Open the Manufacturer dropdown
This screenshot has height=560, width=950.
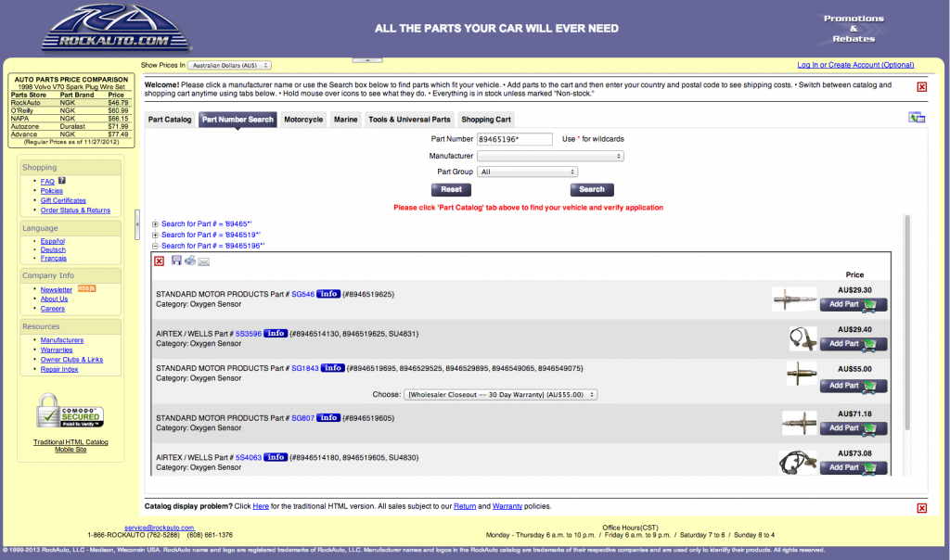click(550, 156)
